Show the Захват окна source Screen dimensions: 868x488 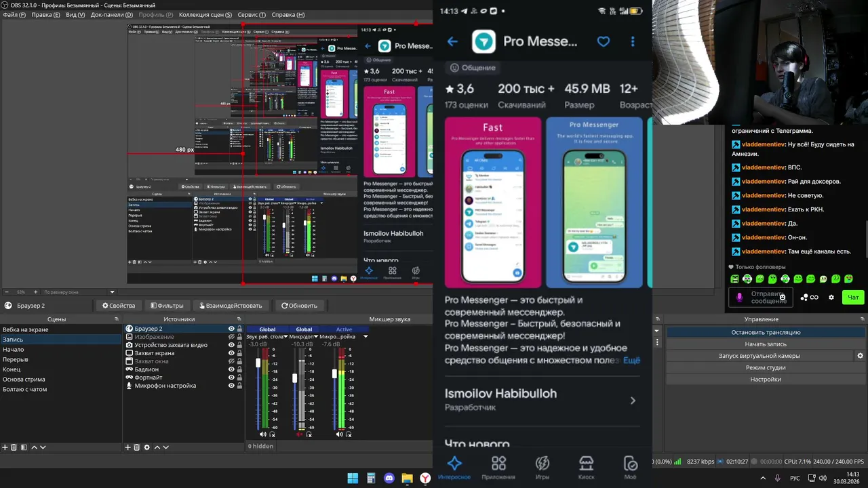point(231,361)
